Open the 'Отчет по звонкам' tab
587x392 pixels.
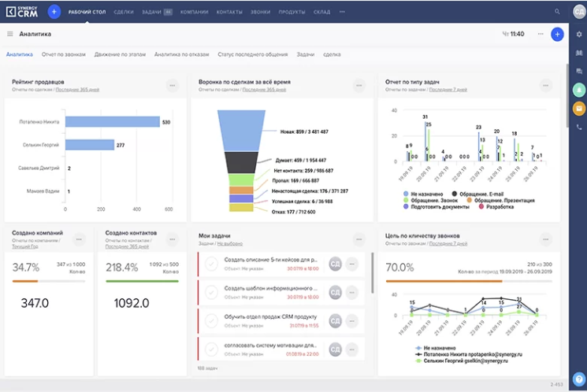tap(63, 54)
